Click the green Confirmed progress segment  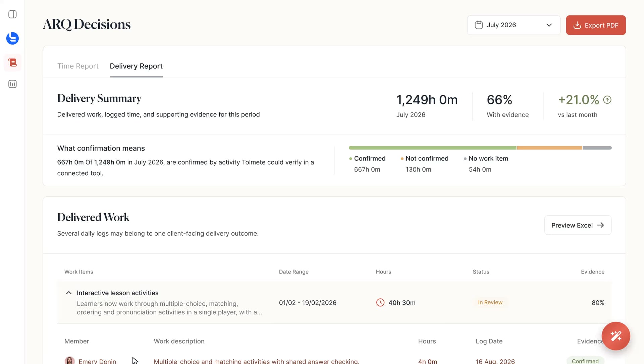pyautogui.click(x=432, y=148)
